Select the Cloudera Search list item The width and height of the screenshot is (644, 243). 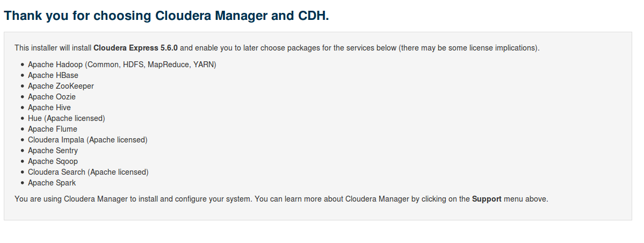88,172
